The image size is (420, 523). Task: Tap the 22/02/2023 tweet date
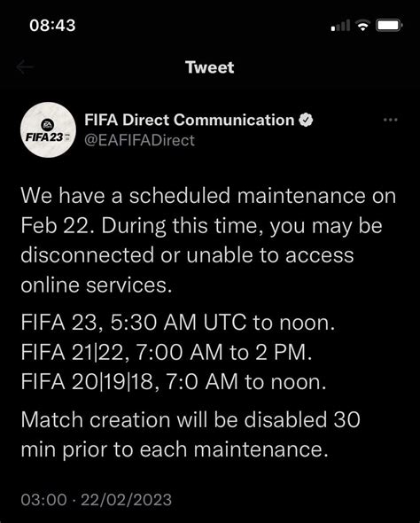(x=127, y=500)
